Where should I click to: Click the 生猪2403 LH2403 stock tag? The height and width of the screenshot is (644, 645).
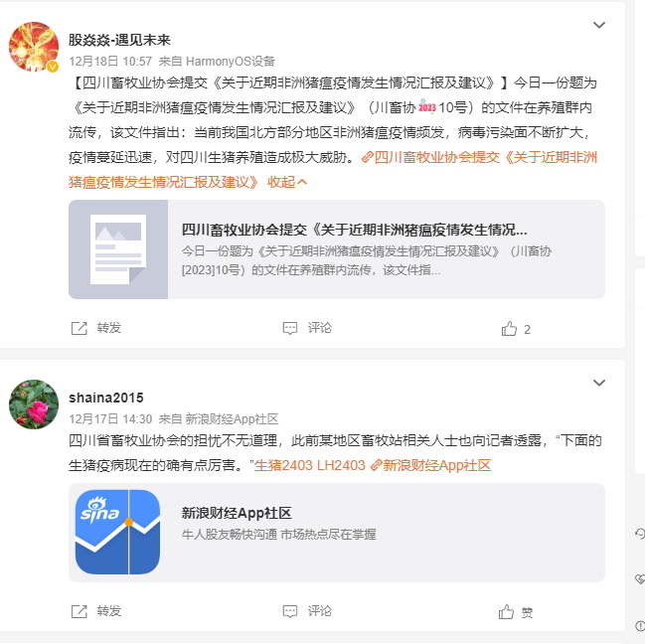pyautogui.click(x=310, y=465)
